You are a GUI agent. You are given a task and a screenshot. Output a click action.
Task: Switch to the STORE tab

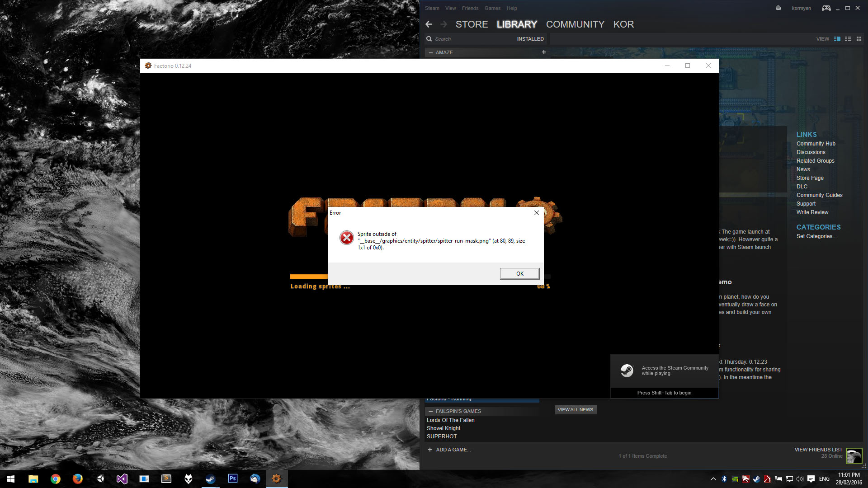click(472, 24)
